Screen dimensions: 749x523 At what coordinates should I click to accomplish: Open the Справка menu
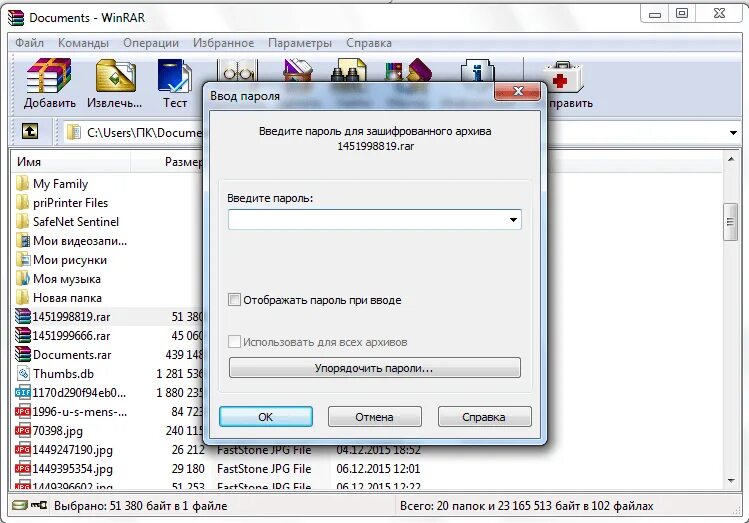click(369, 43)
